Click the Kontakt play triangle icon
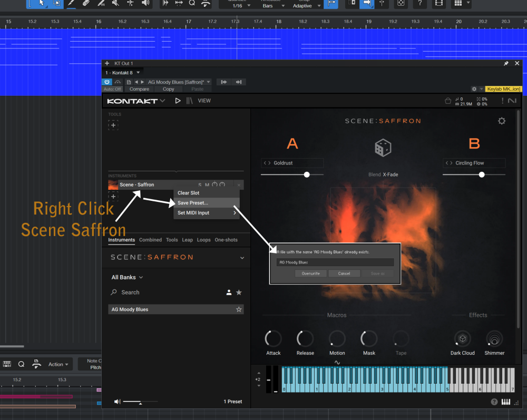 click(178, 101)
